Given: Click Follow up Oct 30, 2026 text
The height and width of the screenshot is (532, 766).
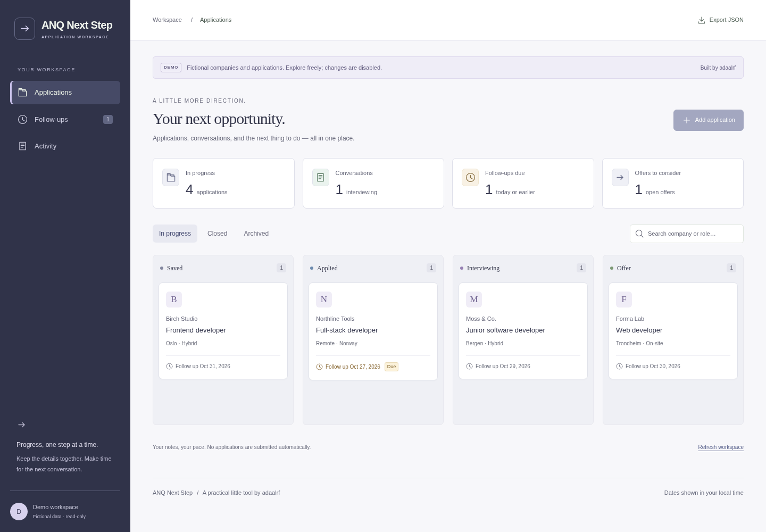Looking at the screenshot, I should [653, 367].
